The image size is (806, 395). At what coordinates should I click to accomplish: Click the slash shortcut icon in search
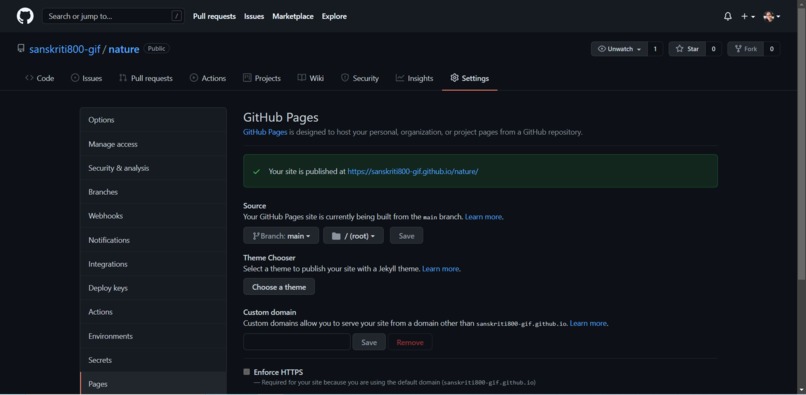click(176, 16)
